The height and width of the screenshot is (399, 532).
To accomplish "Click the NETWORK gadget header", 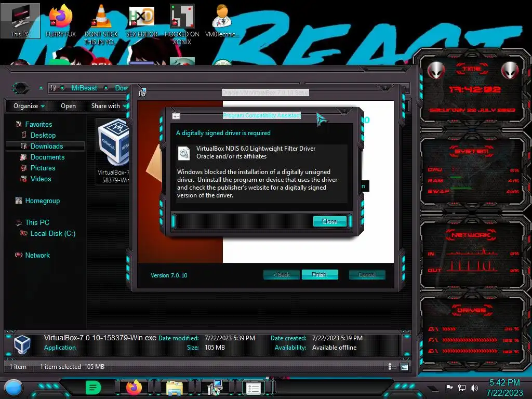I will tap(471, 235).
